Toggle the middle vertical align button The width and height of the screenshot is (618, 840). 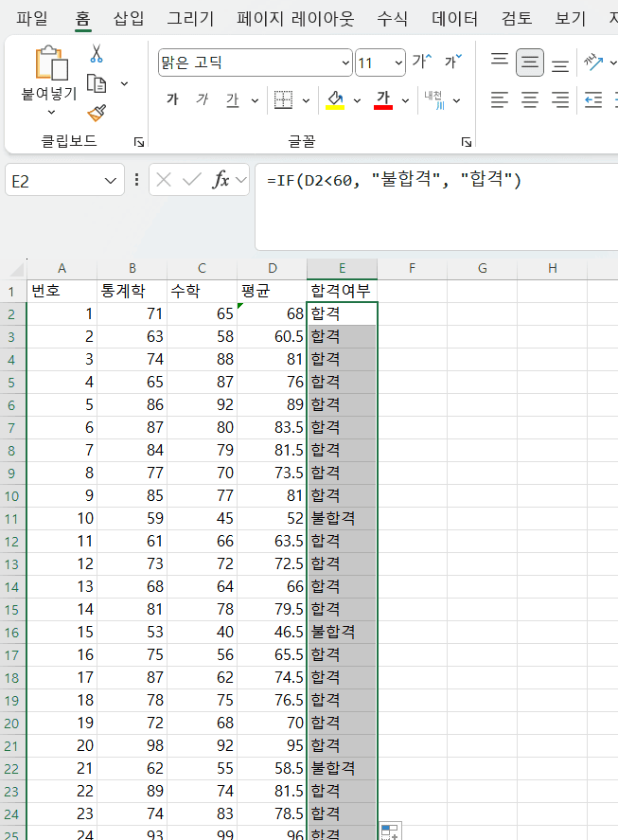point(530,63)
